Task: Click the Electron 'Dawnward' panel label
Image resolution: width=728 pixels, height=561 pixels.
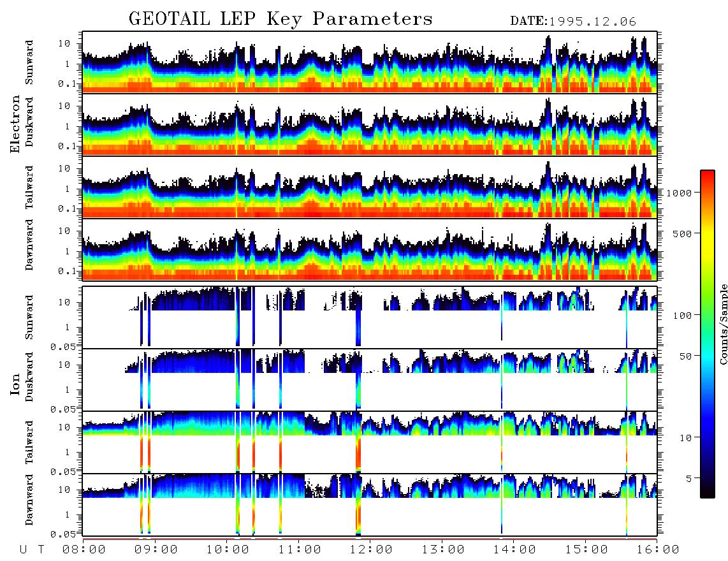Action: point(29,245)
